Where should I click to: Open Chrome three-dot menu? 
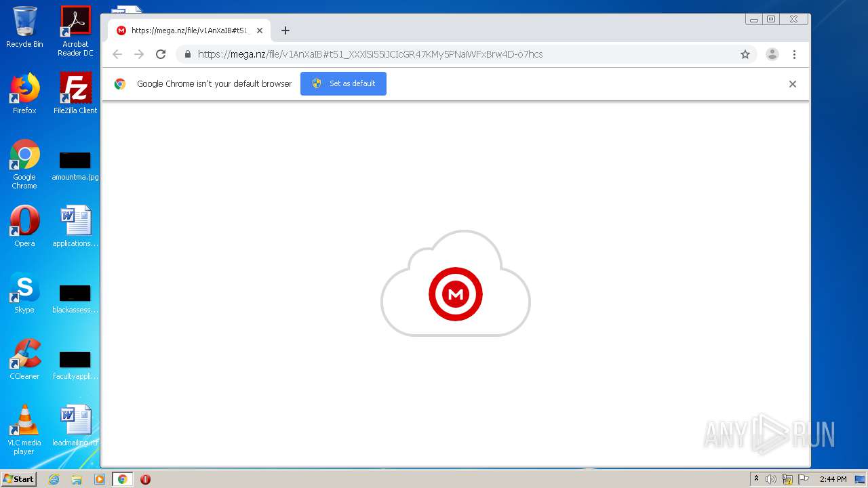pyautogui.click(x=794, y=54)
